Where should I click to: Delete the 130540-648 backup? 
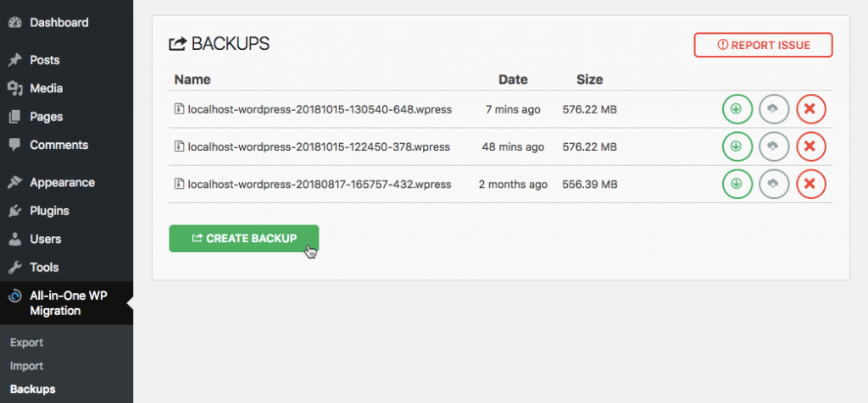coord(811,109)
